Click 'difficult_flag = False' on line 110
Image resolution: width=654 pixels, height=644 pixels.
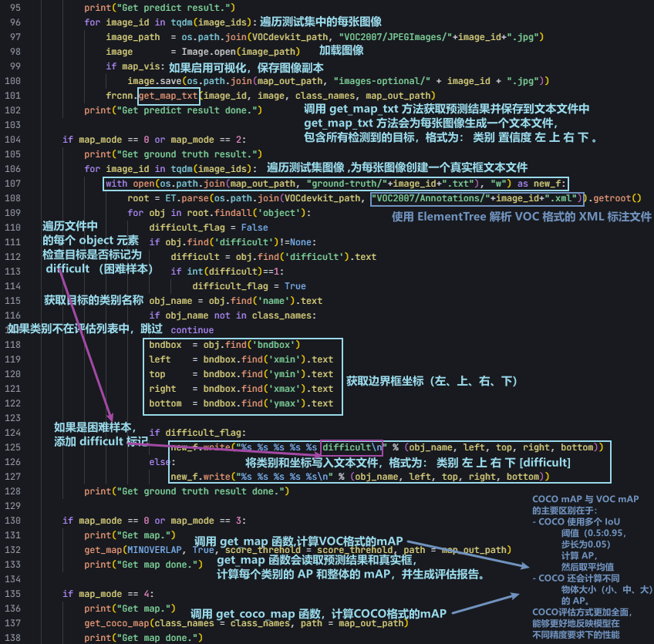point(208,228)
